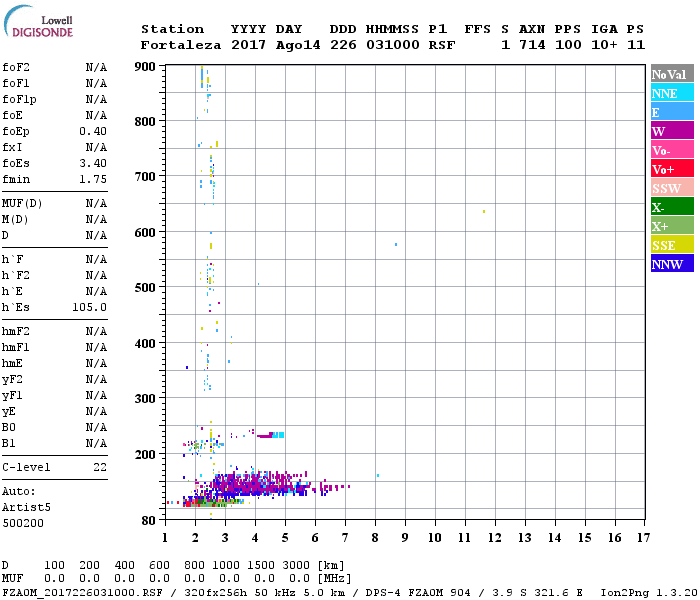Select the NNW blue legend swatch
The width and height of the screenshot is (700, 600).
tap(672, 264)
